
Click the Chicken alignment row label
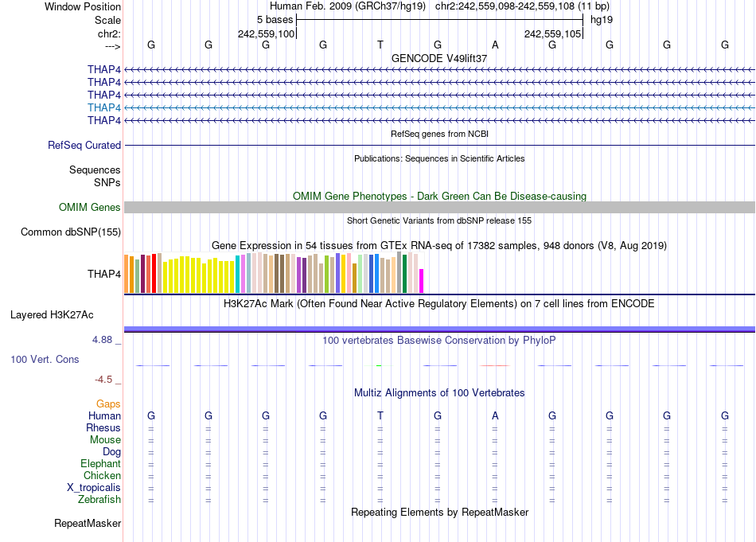click(x=102, y=475)
